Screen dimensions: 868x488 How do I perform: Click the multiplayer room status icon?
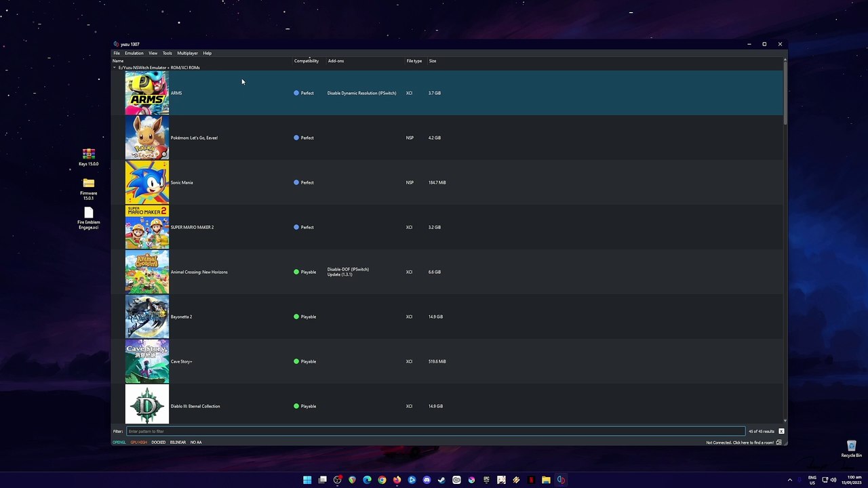778,443
